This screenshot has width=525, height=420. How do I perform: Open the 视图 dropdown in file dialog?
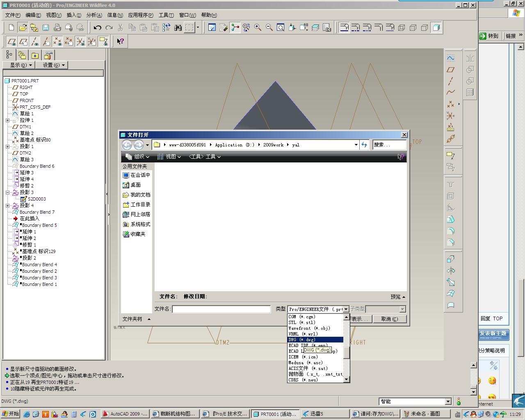pos(169,157)
